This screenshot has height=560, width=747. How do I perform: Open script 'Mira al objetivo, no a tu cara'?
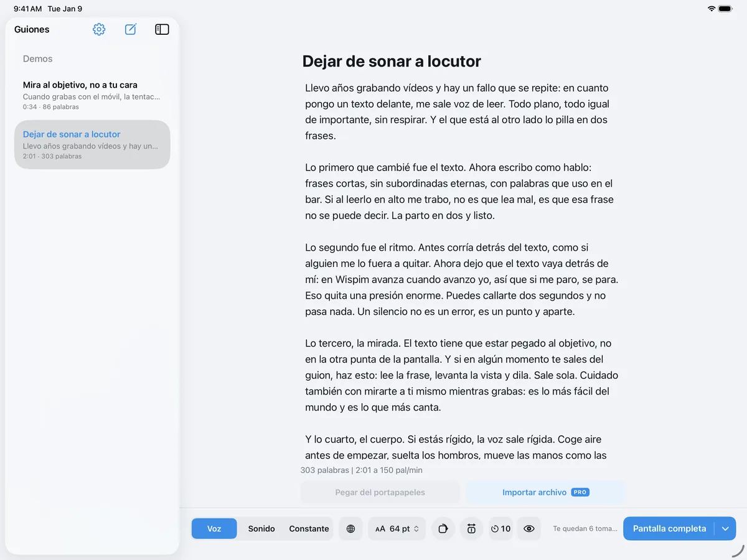[x=92, y=95]
